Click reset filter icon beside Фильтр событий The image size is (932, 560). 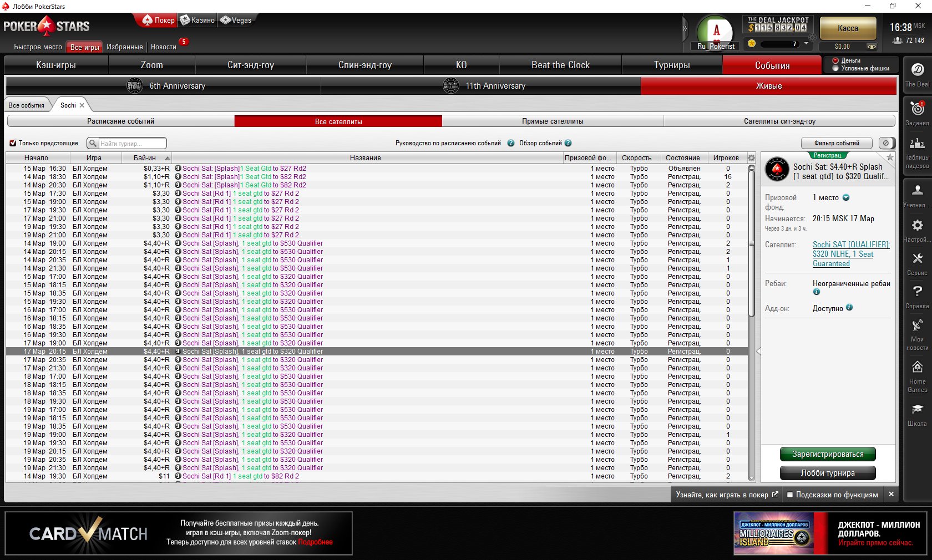886,143
